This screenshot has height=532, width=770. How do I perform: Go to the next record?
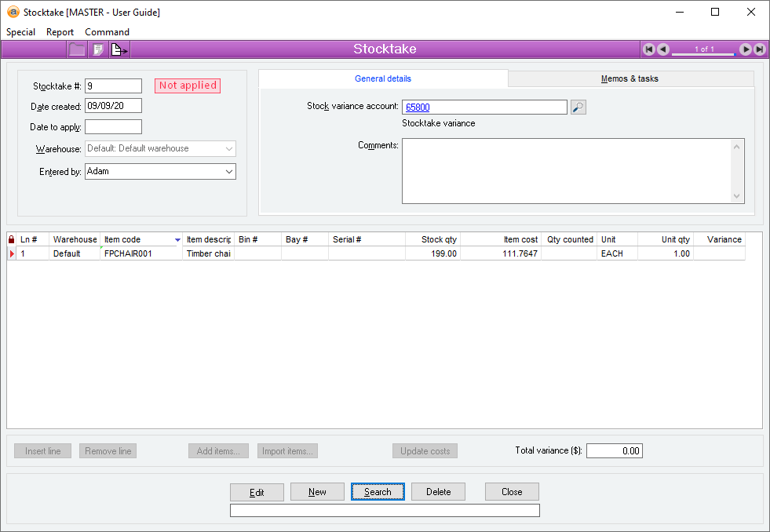coord(746,49)
